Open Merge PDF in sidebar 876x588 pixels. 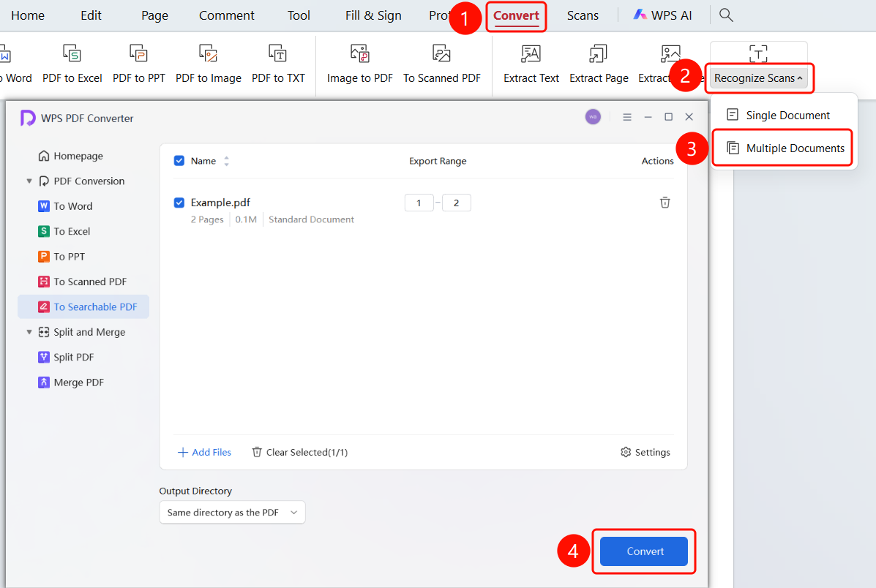coord(70,382)
